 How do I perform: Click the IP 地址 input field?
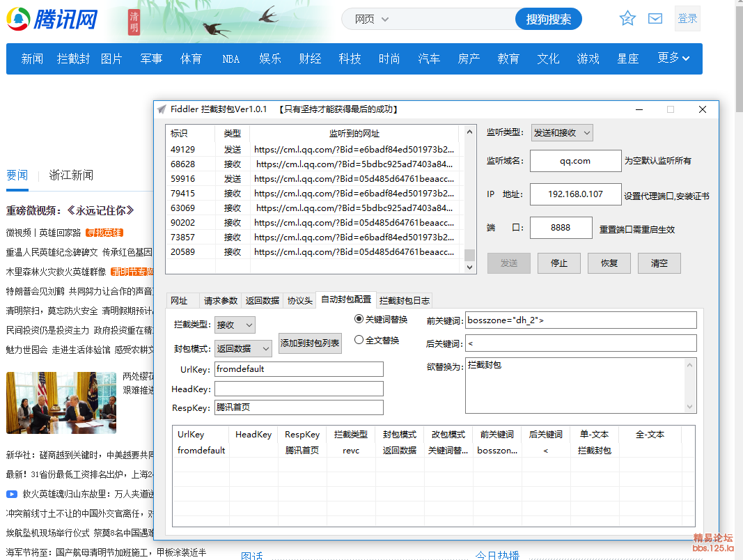coord(575,194)
